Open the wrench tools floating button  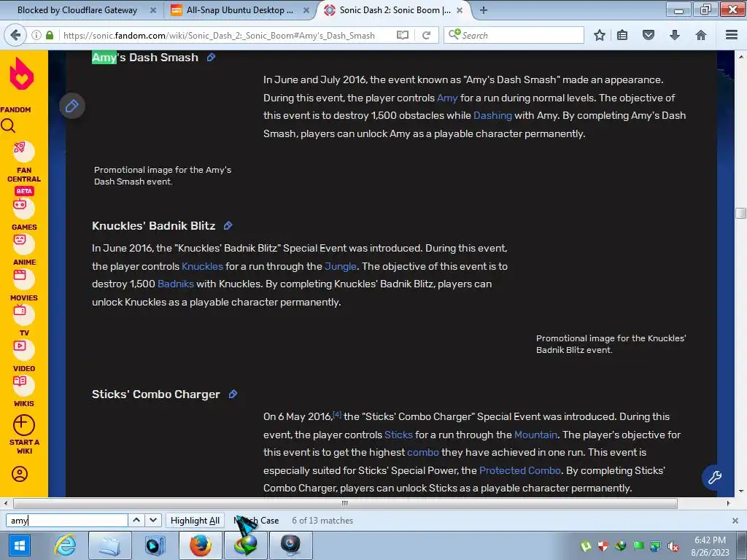tap(715, 477)
